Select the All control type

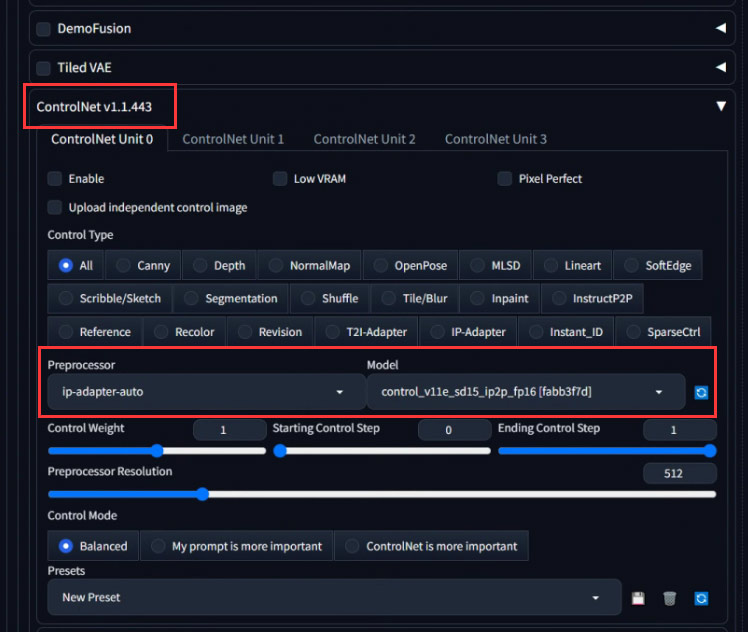pos(75,265)
